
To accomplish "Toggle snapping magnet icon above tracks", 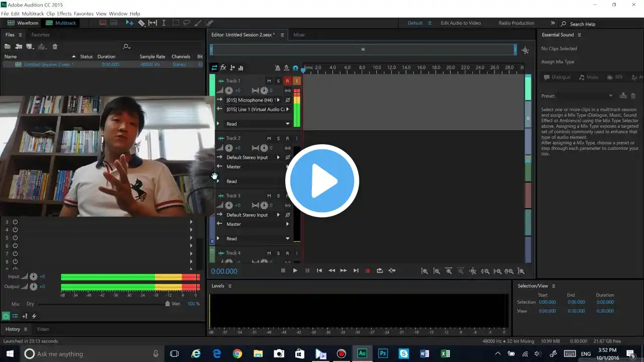I will coord(295,67).
